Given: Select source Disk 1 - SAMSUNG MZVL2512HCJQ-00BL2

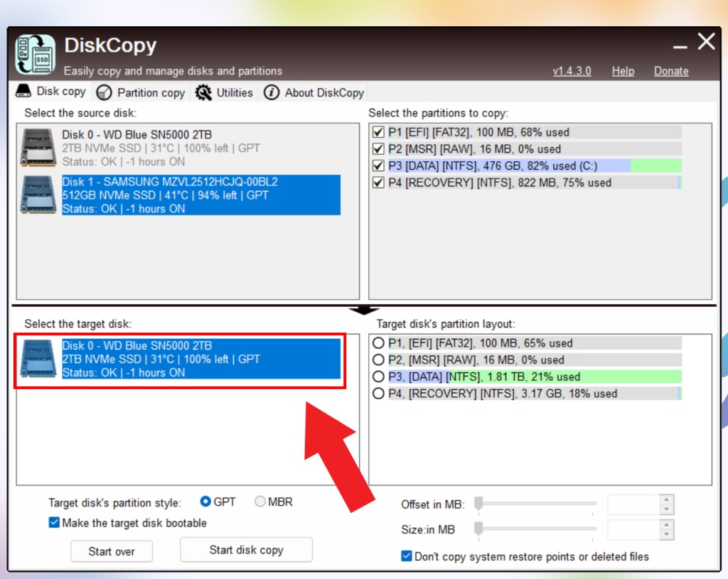Looking at the screenshot, I should click(x=180, y=195).
